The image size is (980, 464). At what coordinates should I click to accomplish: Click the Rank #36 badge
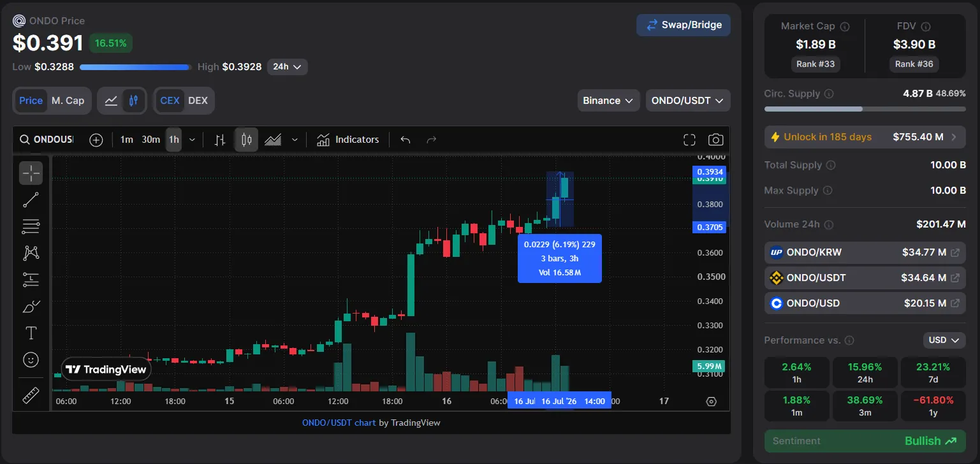pyautogui.click(x=914, y=64)
